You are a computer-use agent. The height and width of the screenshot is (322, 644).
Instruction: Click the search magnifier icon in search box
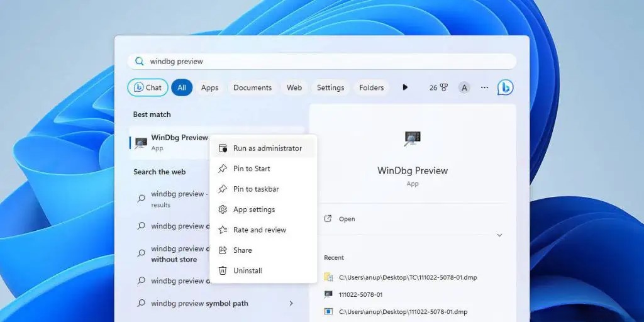pyautogui.click(x=140, y=61)
